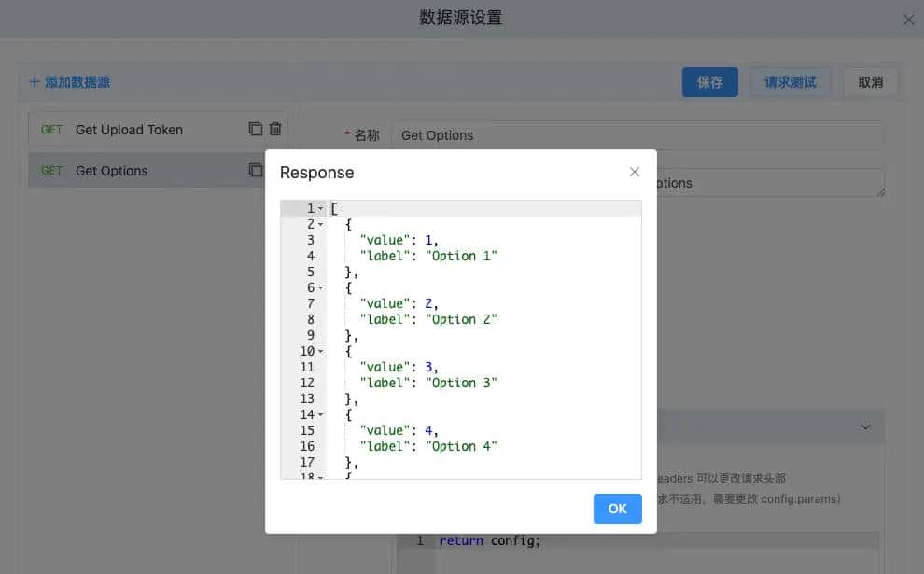This screenshot has width=924, height=574.
Task: Focus the 名称 field containing Get Options
Action: [637, 135]
